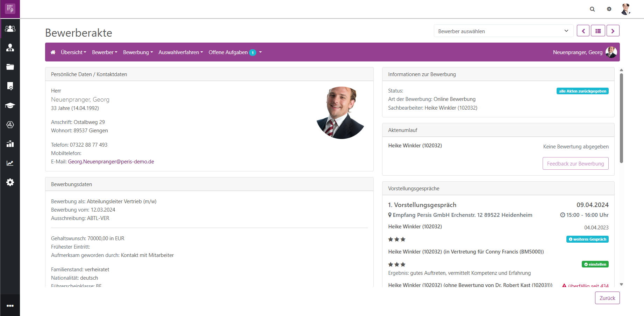Go to next applicant arrow
644x316 pixels.
coord(613,31)
